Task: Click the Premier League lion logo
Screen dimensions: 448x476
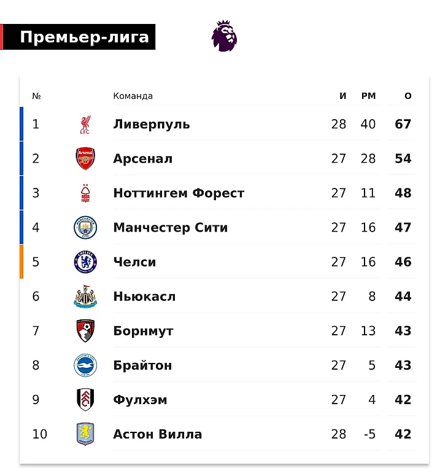Action: pyautogui.click(x=224, y=36)
